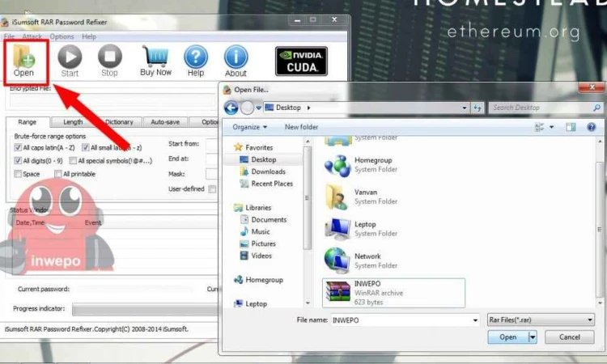Click the Stop toolbar icon
The height and width of the screenshot is (364, 607).
pos(109,61)
